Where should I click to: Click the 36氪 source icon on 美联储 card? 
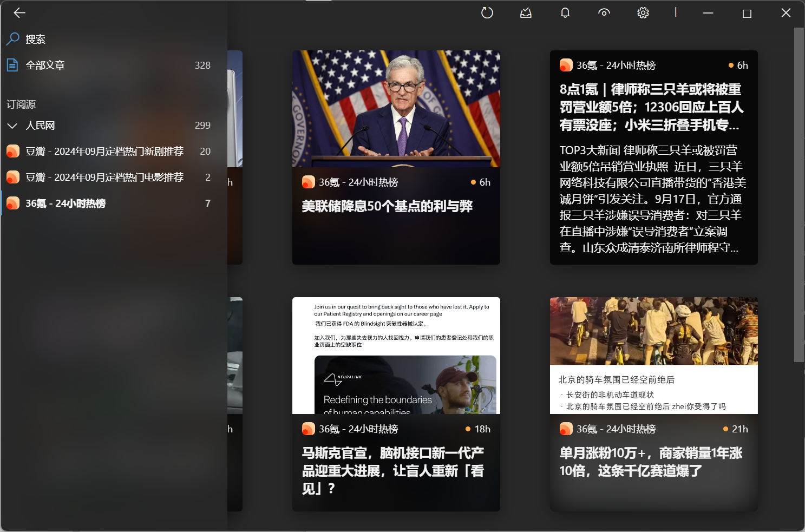click(x=308, y=182)
